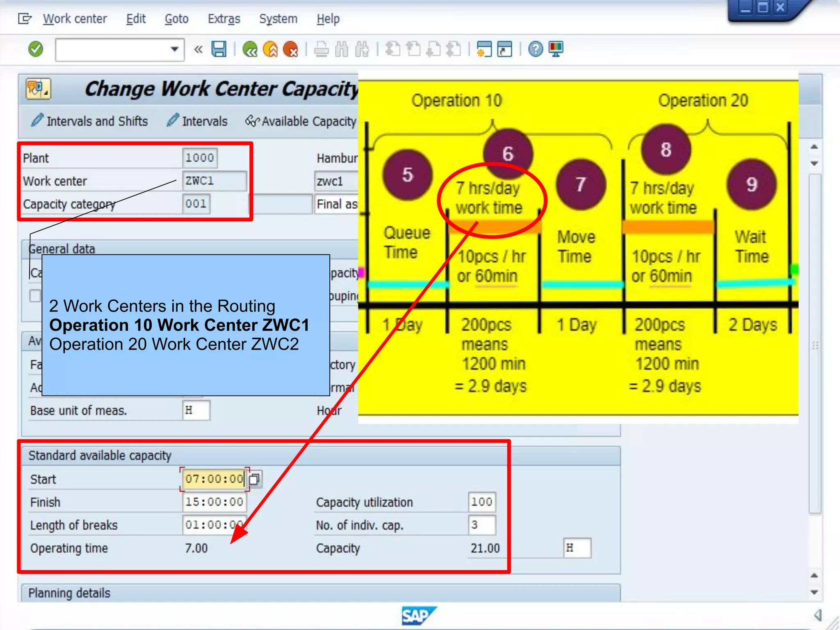Screen dimensions: 840x630
Task: Click the Intervals and Shifts button
Action: 89,121
